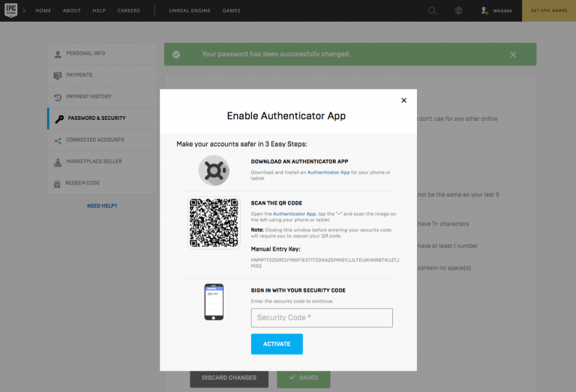Click the Get Epic Games button

(549, 10)
